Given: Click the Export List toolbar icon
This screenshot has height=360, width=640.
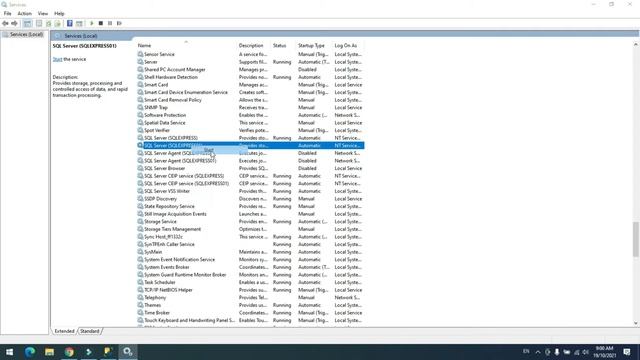Looking at the screenshot, I should point(58,23).
